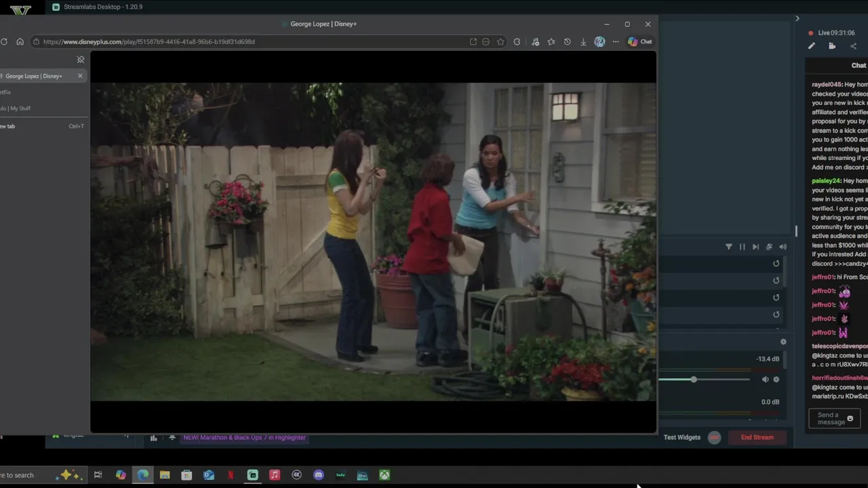Open Task View on the taskbar
Viewport: 868px width, 488px height.
pos(98,475)
